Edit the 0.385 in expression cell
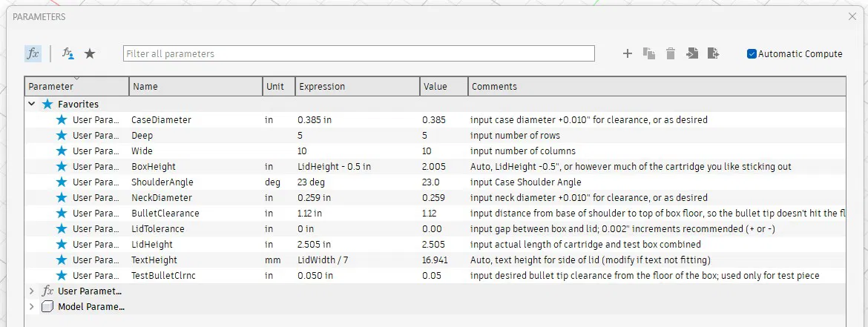Screen dimensions: 868x327 point(315,119)
